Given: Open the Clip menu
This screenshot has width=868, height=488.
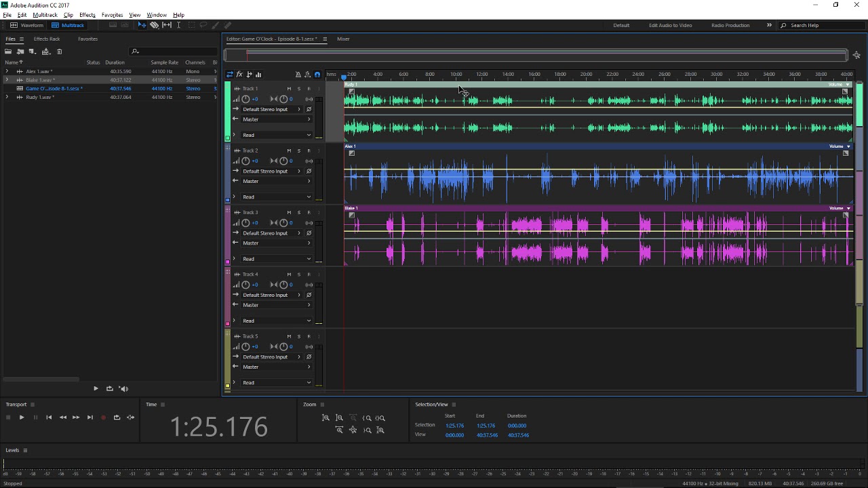Looking at the screenshot, I should [x=68, y=15].
